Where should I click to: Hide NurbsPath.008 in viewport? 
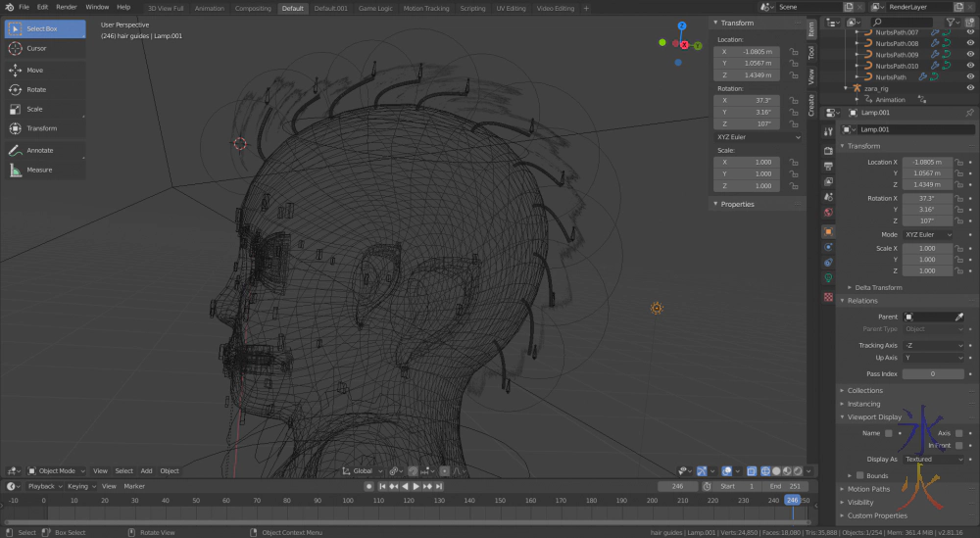point(970,43)
